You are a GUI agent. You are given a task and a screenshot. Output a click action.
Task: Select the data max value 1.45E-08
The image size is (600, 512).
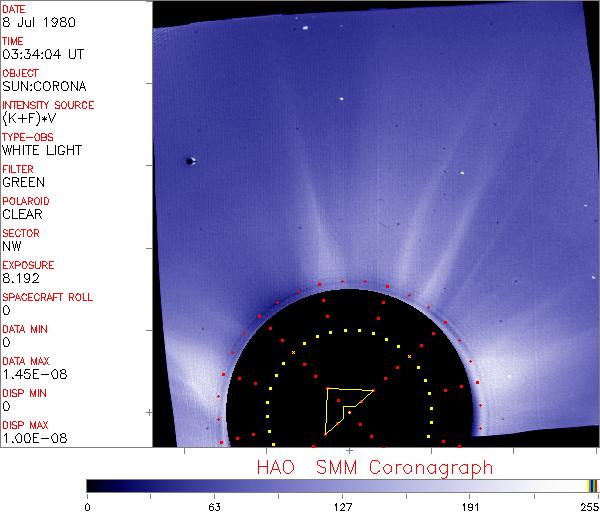pyautogui.click(x=31, y=374)
